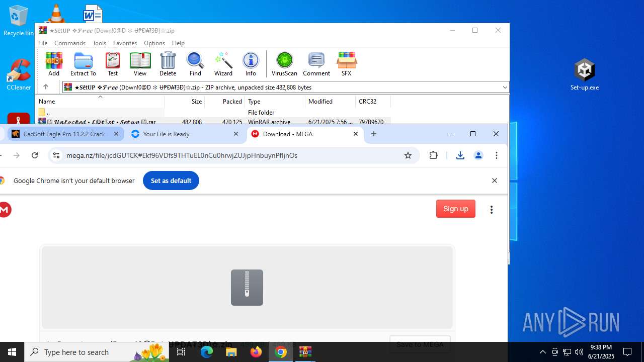644x362 pixels.
Task: Sort by the Name column header
Action: [x=100, y=101]
